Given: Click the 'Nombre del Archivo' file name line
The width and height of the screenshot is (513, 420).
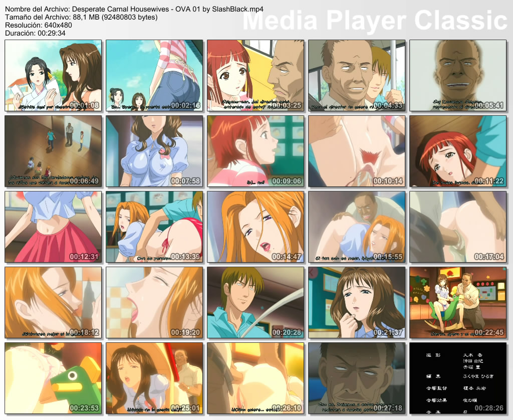Looking at the screenshot, I should coord(134,9).
